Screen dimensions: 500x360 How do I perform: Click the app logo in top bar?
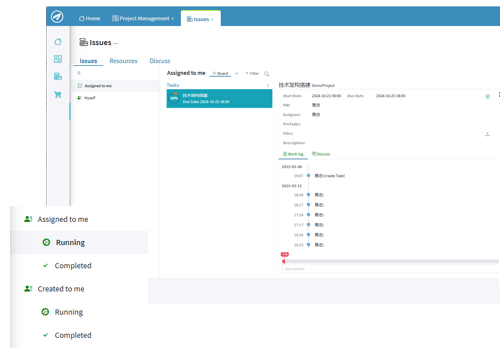pos(57,17)
